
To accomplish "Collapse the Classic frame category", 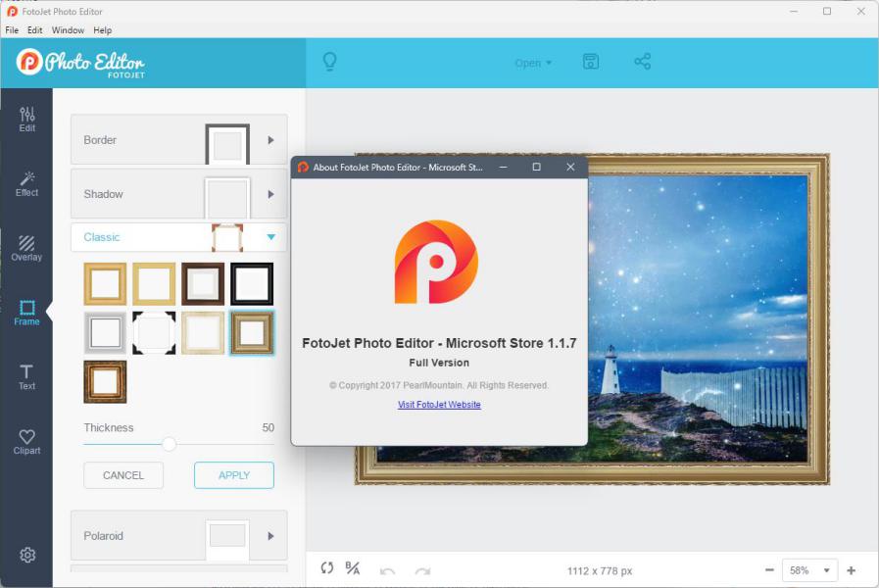I will [178, 237].
